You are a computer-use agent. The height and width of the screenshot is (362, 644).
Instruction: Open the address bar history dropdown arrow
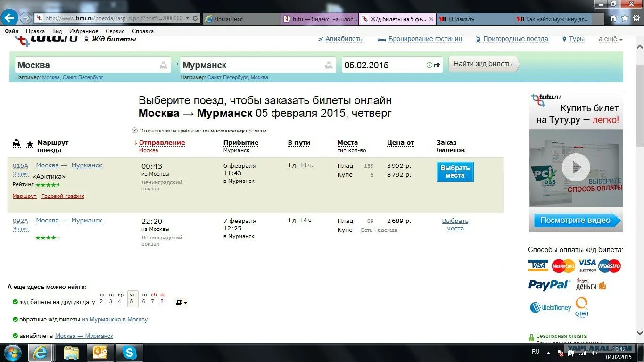point(188,18)
